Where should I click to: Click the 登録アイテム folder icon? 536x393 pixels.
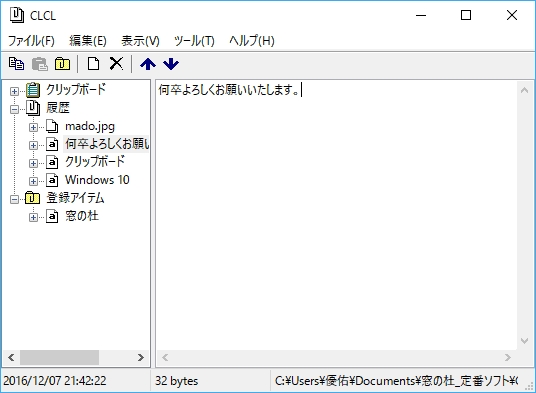point(32,198)
